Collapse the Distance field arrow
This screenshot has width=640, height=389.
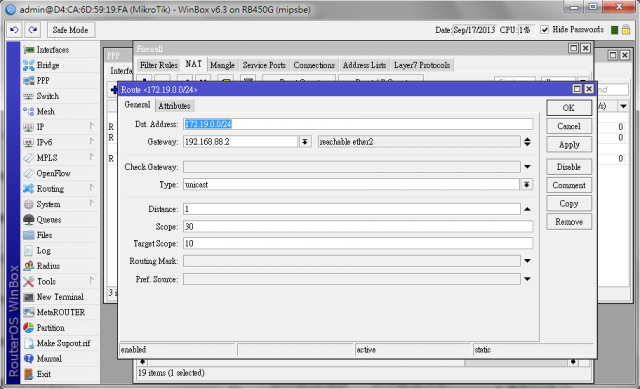[527, 209]
